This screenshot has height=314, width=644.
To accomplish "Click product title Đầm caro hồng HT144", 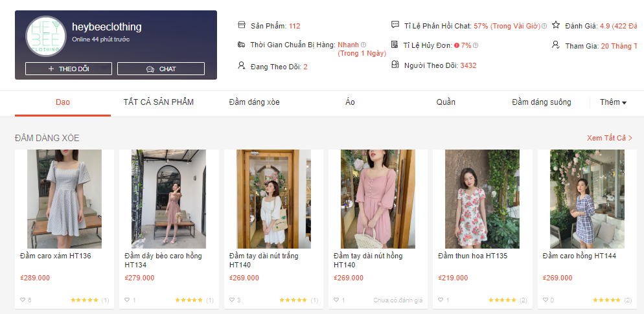I will click(x=579, y=256).
